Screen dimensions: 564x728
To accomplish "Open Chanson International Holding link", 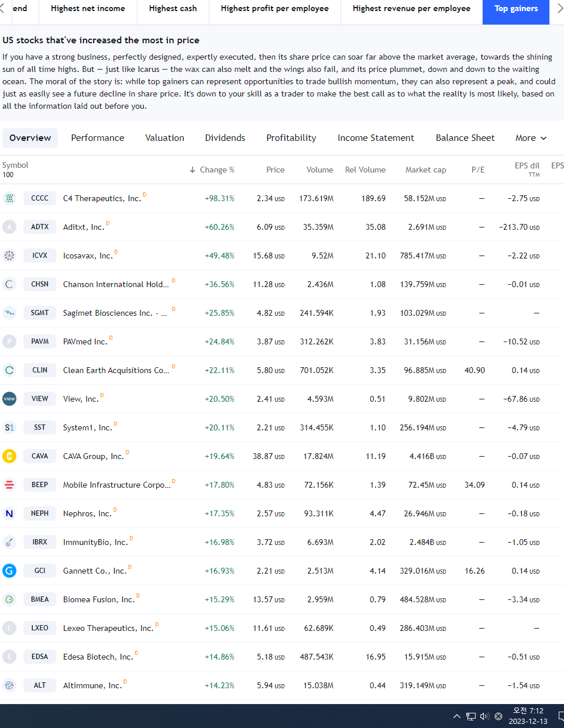I will click(x=116, y=284).
